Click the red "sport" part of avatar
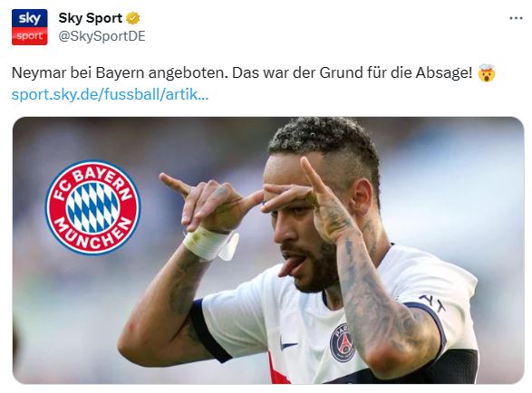Viewport: 532px width, 393px height. (30, 36)
